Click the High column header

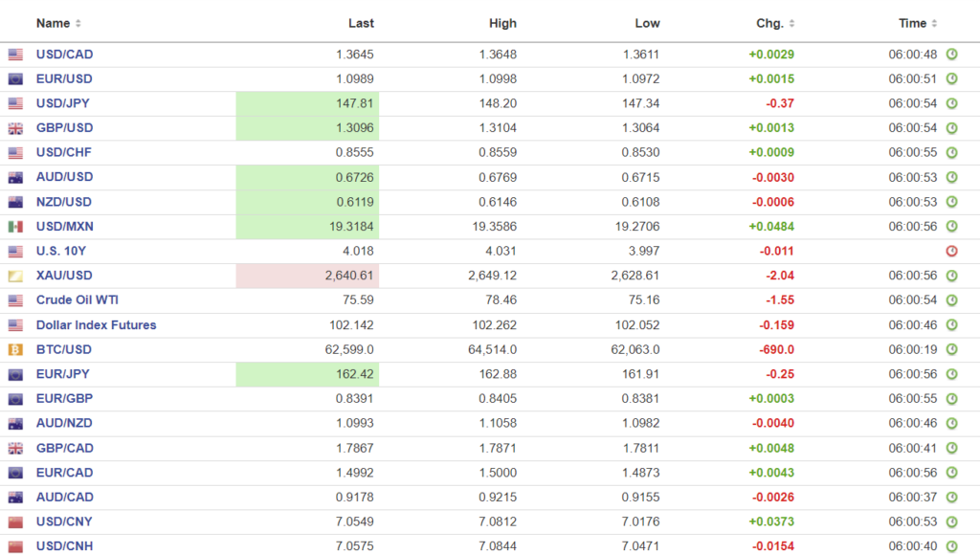tap(501, 23)
